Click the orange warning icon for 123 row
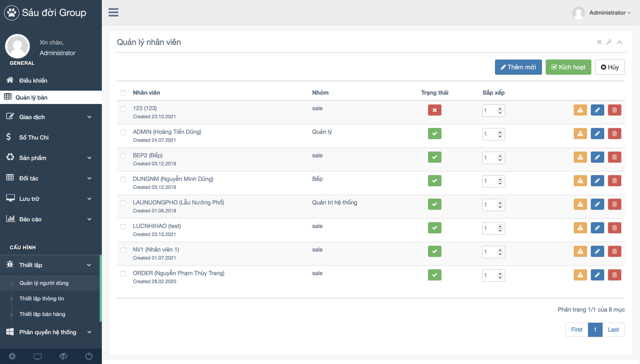The height and width of the screenshot is (364, 640). tap(580, 110)
